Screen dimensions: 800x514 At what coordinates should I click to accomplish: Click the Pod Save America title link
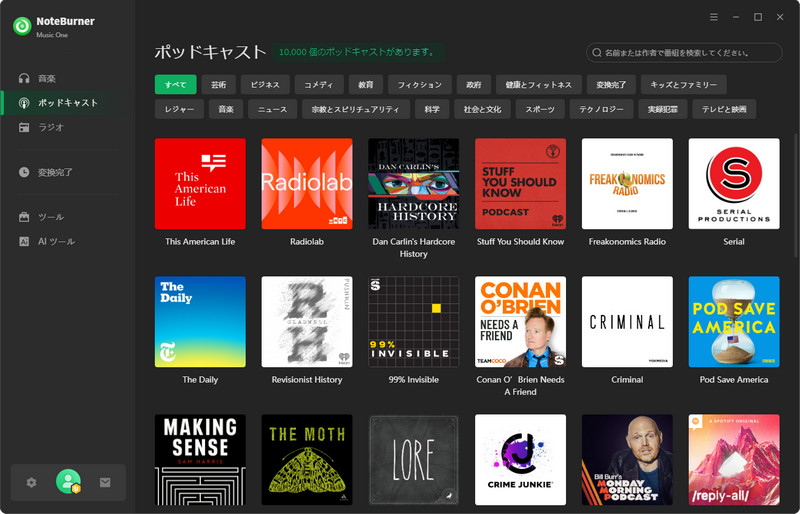coord(733,380)
